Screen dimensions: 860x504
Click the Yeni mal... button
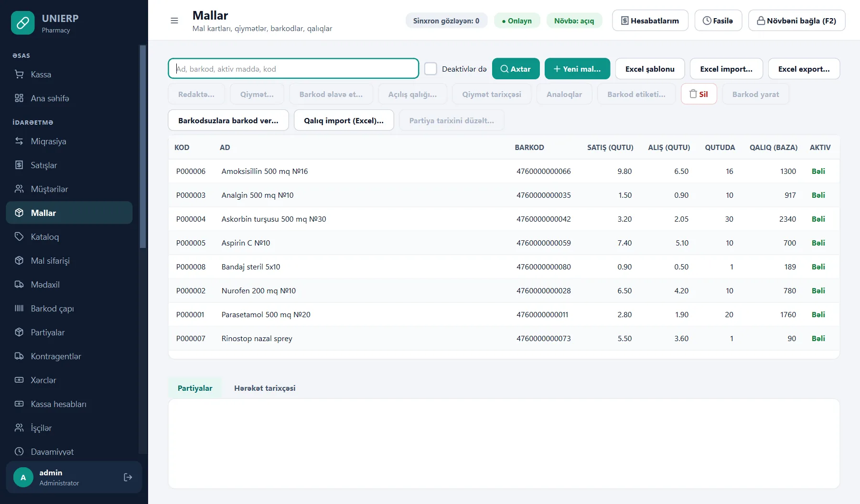pos(577,69)
